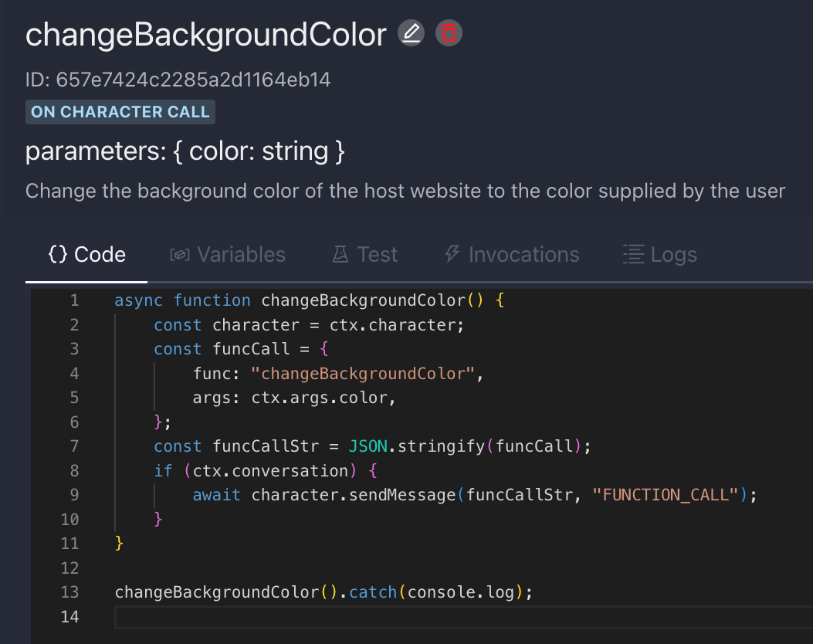This screenshot has height=644, width=813.
Task: Click the const funcCall = { line
Action: pyautogui.click(x=241, y=349)
